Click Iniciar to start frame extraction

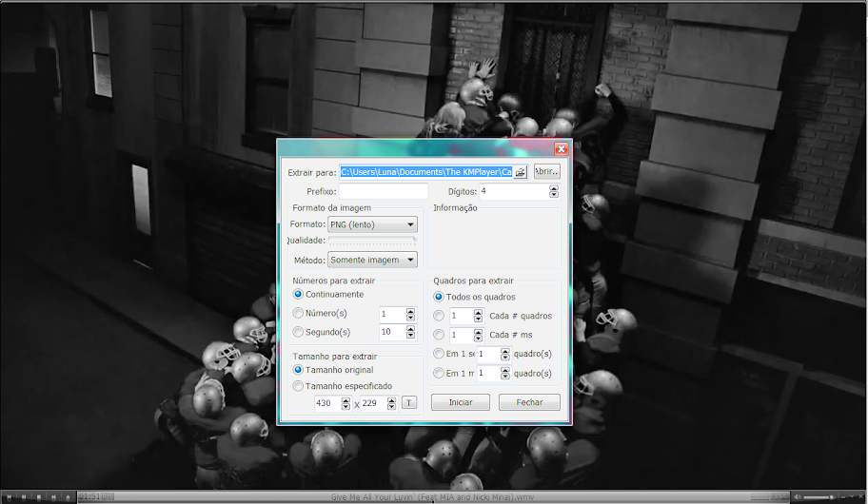click(x=461, y=402)
